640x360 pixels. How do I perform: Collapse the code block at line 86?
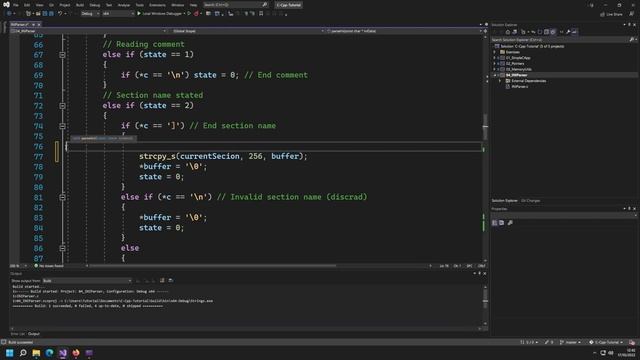62,248
